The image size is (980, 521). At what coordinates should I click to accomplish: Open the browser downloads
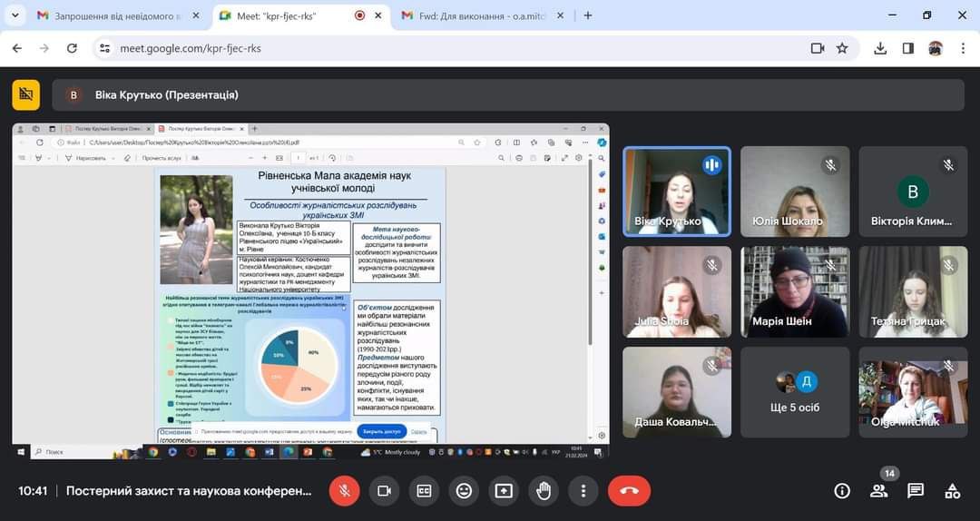click(880, 48)
